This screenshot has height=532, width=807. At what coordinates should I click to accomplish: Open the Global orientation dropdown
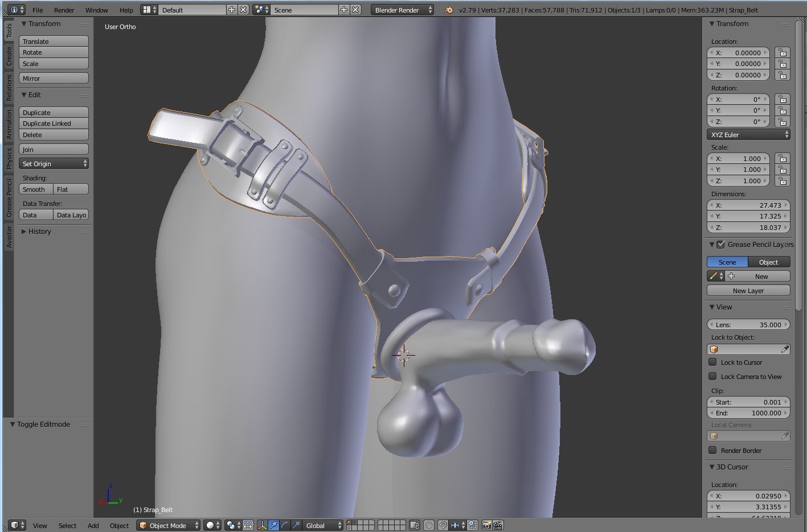pyautogui.click(x=323, y=525)
